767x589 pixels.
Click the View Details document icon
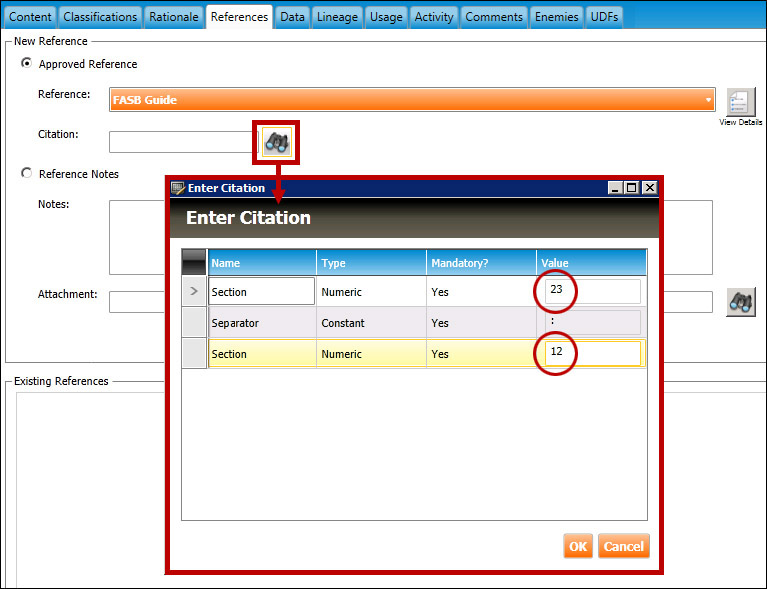pyautogui.click(x=740, y=103)
